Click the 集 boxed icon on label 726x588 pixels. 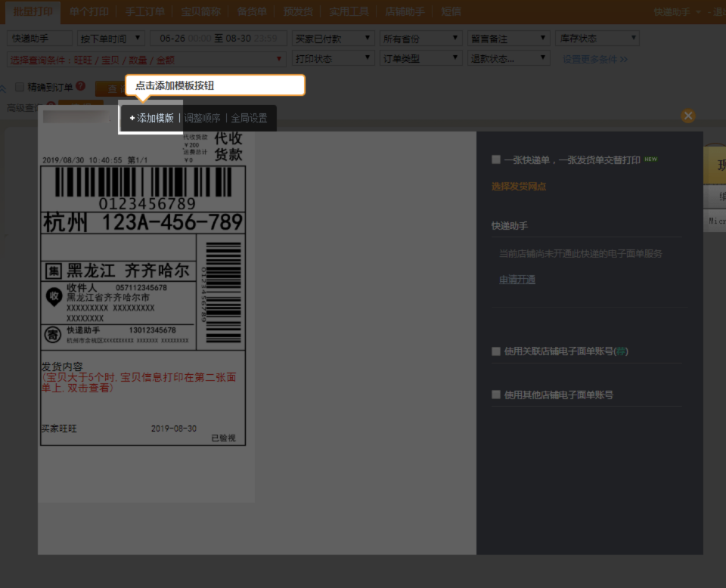click(x=53, y=271)
